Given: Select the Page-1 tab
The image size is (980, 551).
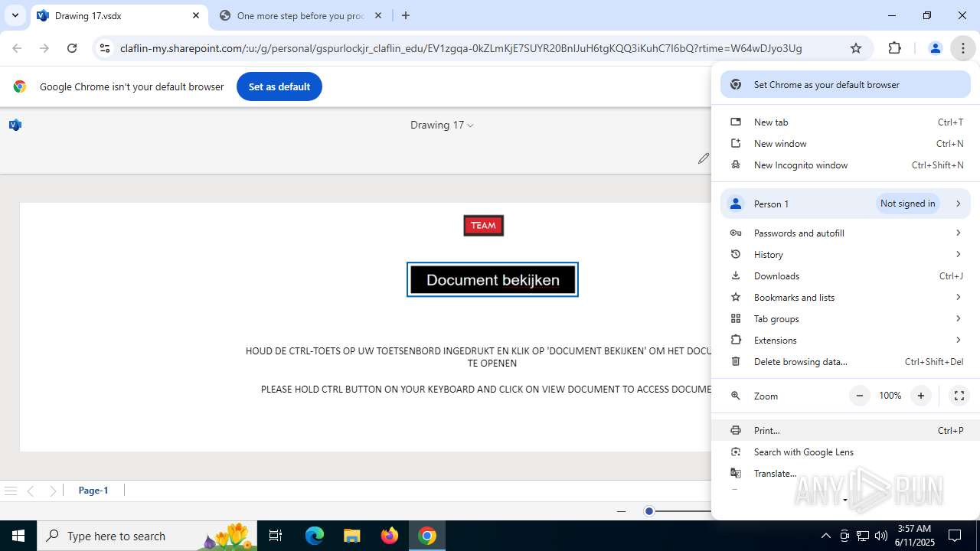Looking at the screenshot, I should [93, 491].
